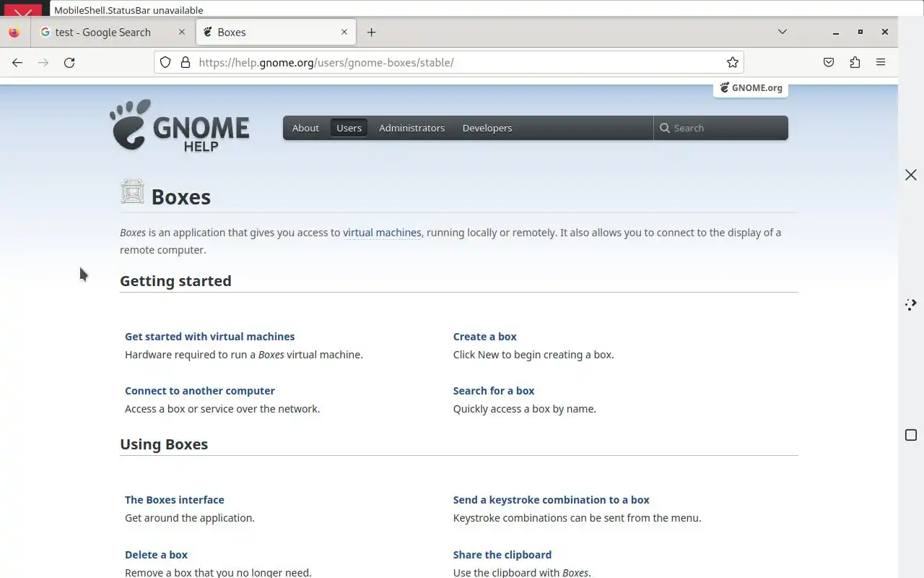Click the padlock site info icon

click(186, 62)
